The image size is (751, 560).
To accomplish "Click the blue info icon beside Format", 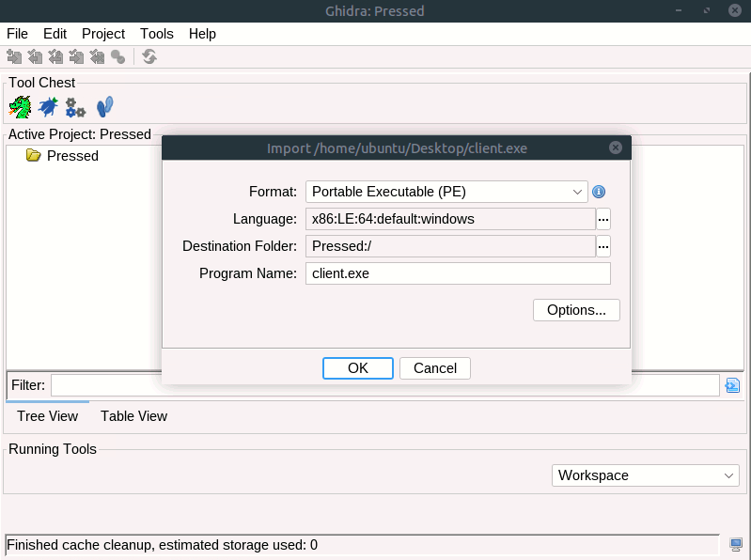I will tap(599, 192).
